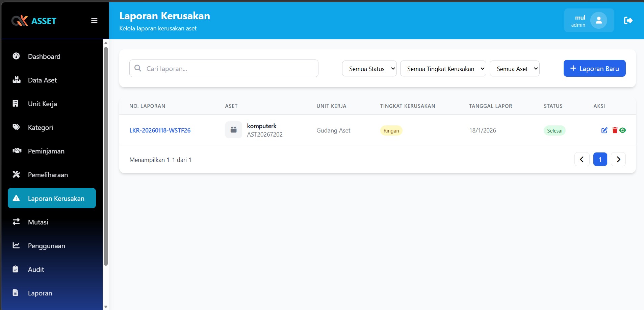Click the Laporan Baru button

click(x=594, y=68)
